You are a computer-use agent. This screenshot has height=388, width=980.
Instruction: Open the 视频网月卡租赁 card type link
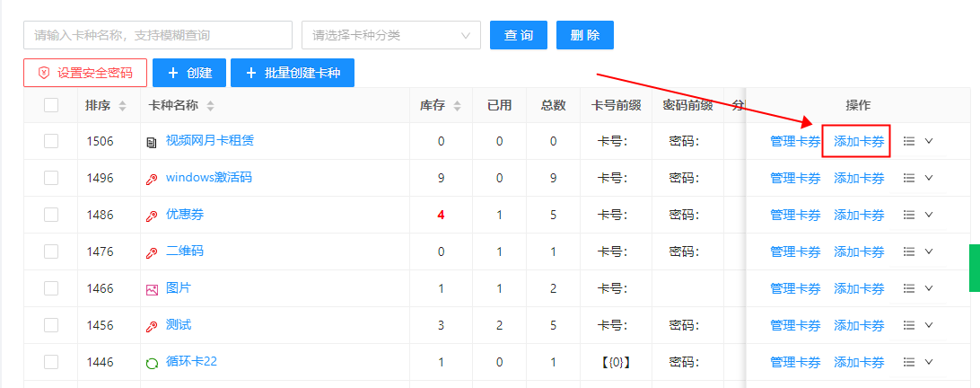point(210,140)
